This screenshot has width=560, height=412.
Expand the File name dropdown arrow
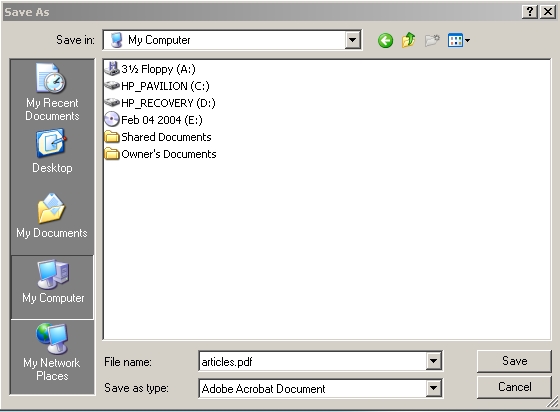click(x=433, y=361)
